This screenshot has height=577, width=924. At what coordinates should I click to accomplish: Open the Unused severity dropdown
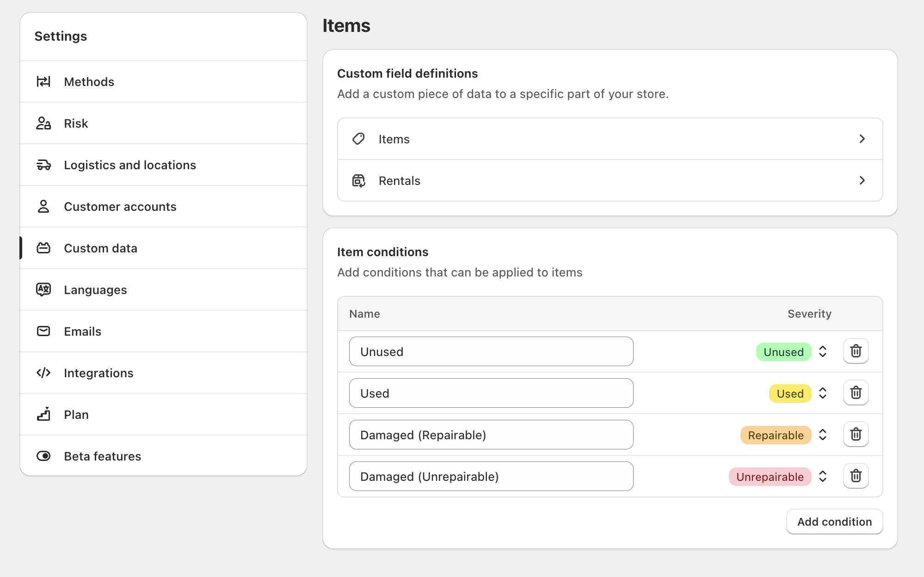(823, 352)
